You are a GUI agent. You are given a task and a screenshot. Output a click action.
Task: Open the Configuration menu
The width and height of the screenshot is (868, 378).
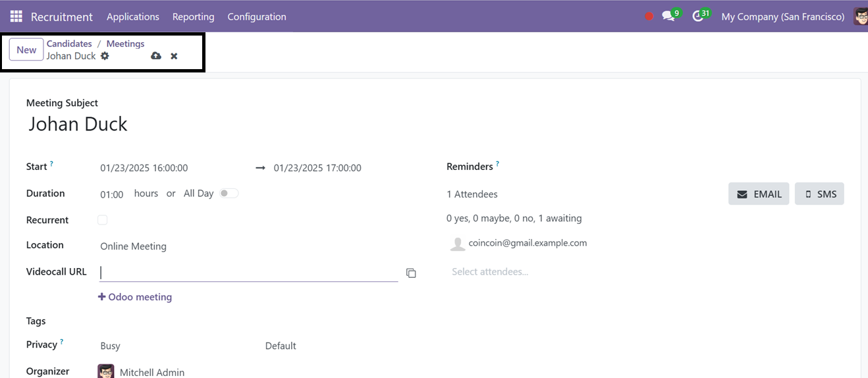click(257, 16)
